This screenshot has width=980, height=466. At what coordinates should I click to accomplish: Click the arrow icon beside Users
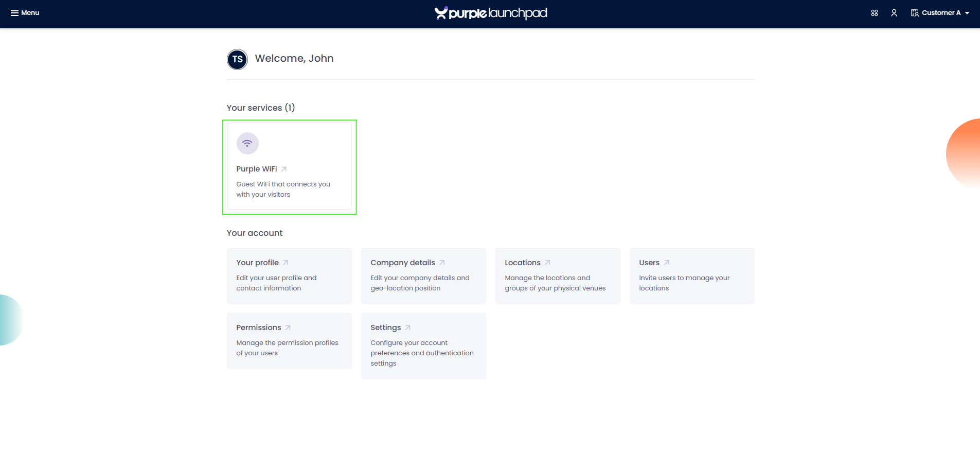667,263
